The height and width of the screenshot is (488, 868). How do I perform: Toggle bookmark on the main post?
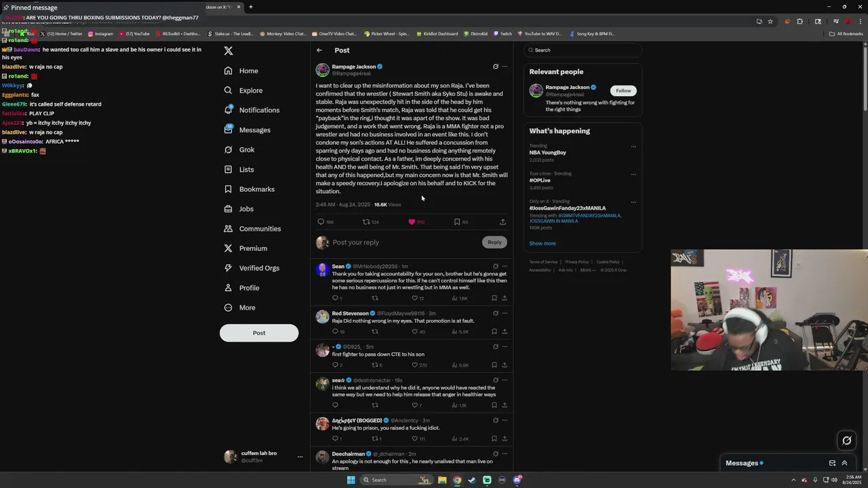[457, 222]
